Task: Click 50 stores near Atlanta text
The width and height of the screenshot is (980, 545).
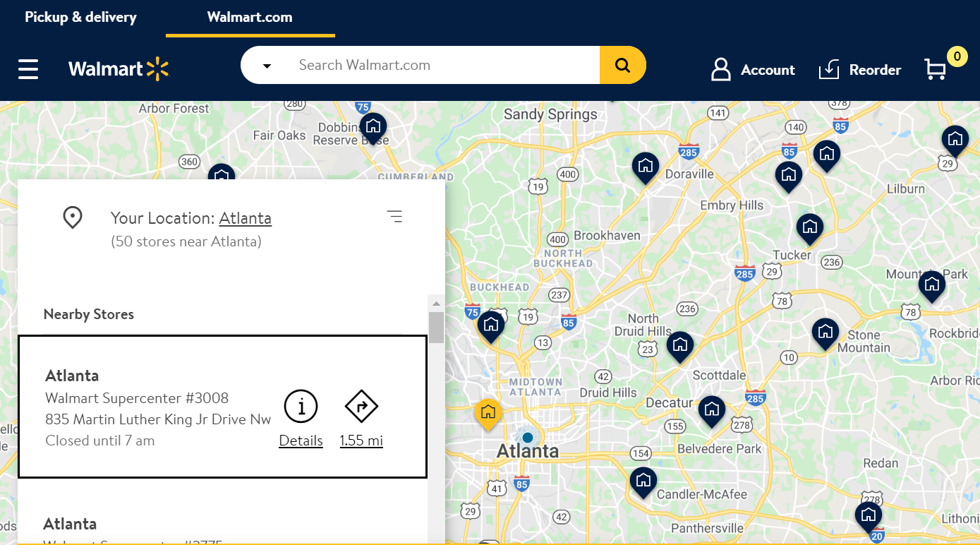Action: (186, 241)
